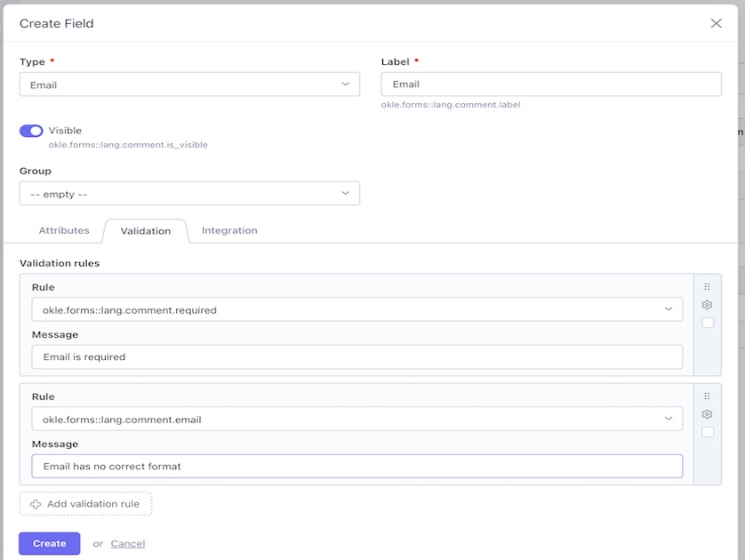Expand the Group dropdown

pos(189,193)
